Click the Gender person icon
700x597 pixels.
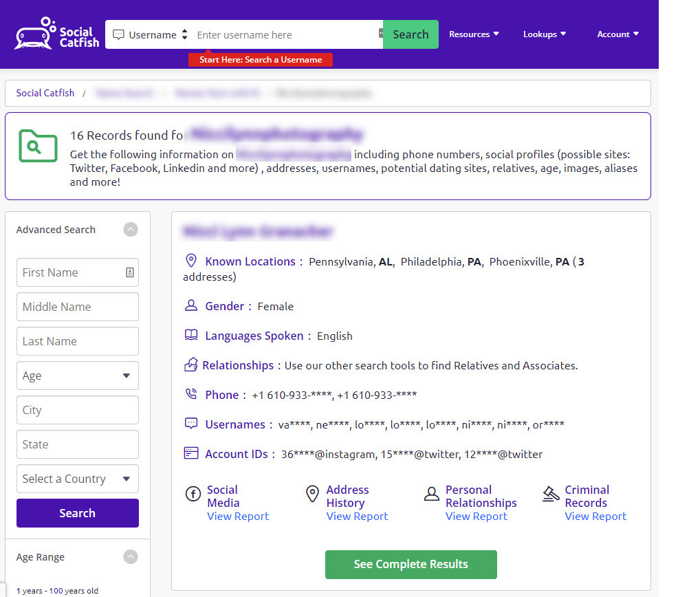point(191,305)
